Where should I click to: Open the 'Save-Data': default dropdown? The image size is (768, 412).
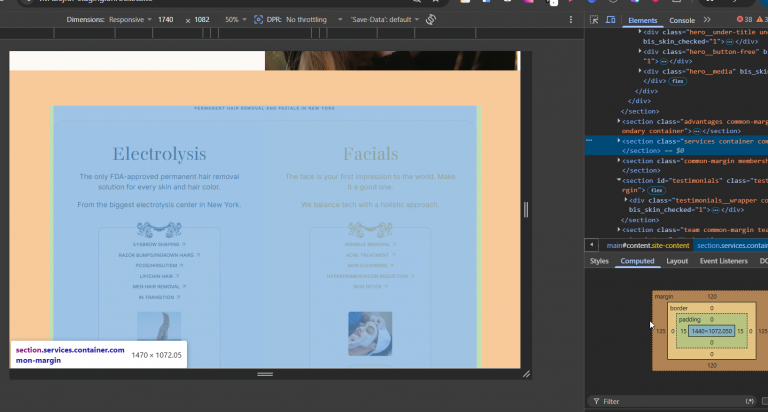click(x=385, y=20)
